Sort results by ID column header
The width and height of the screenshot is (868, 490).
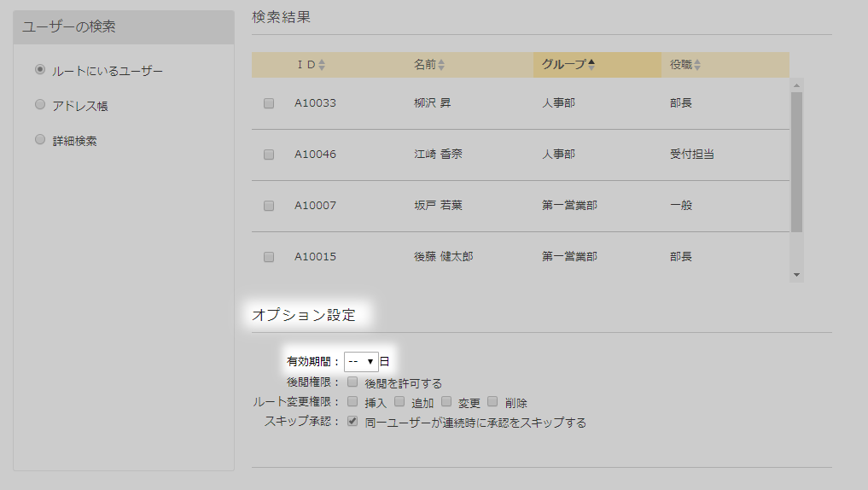(312, 65)
